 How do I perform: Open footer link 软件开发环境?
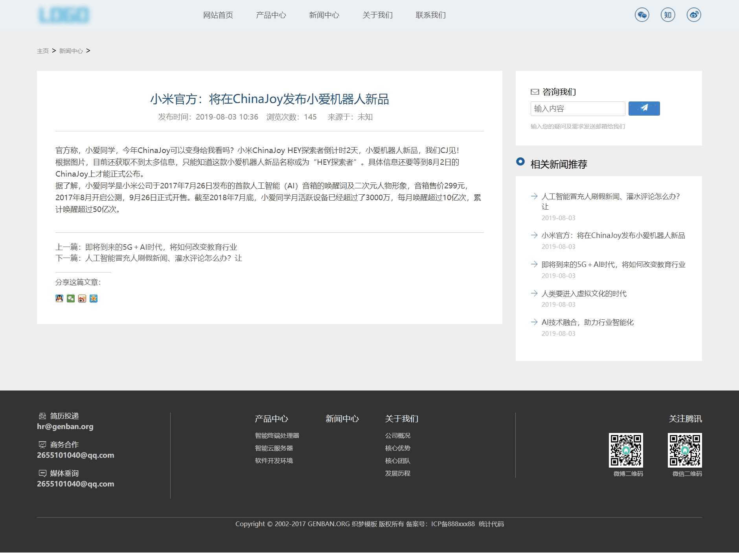(x=274, y=461)
